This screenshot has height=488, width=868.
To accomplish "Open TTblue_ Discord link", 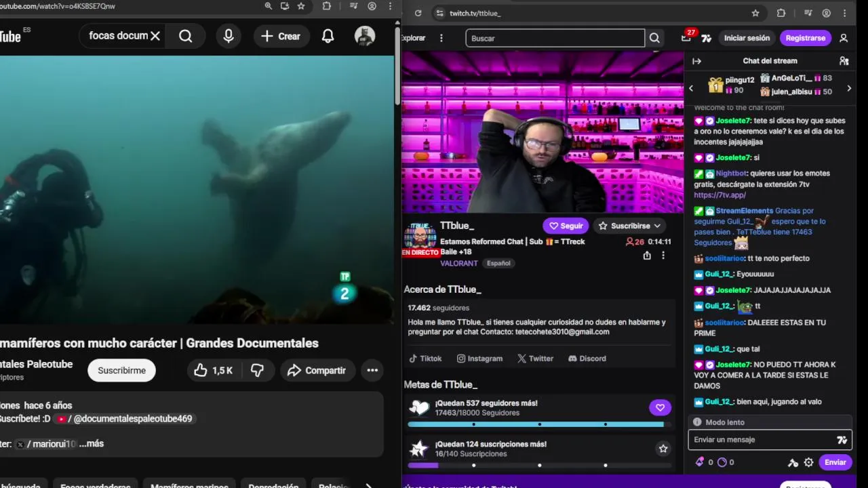I will [x=587, y=359].
